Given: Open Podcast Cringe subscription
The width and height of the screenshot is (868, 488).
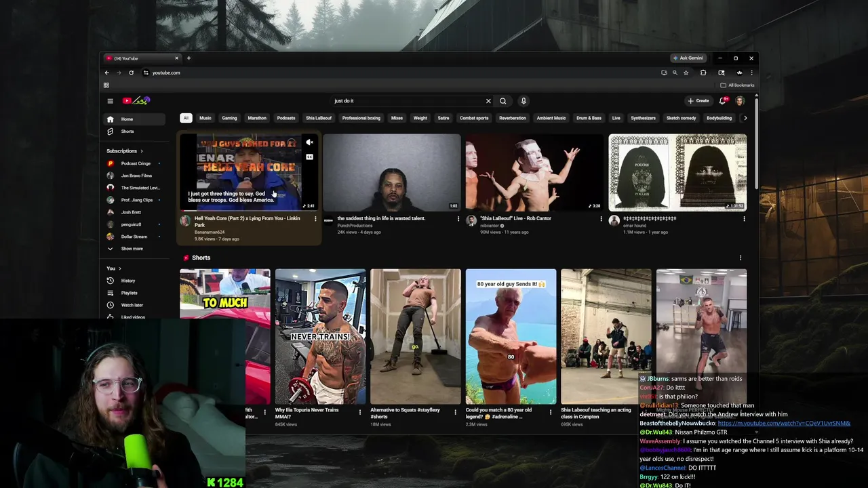Looking at the screenshot, I should tap(134, 163).
